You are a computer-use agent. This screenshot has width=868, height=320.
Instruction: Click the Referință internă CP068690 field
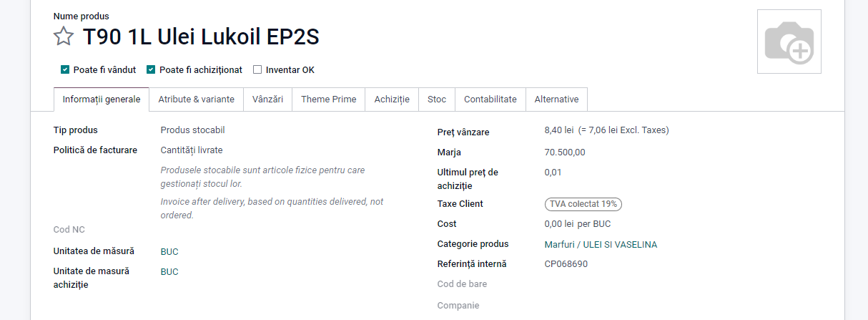566,264
